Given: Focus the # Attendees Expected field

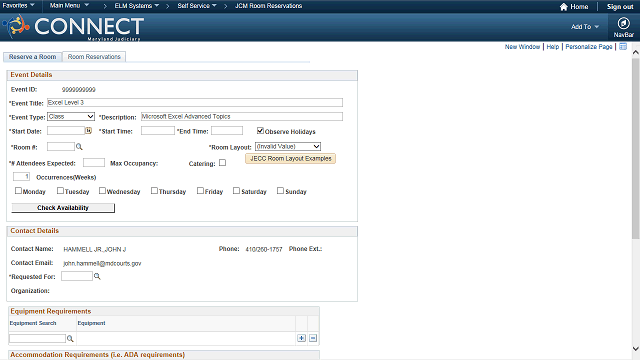Looking at the screenshot, I should click(94, 162).
